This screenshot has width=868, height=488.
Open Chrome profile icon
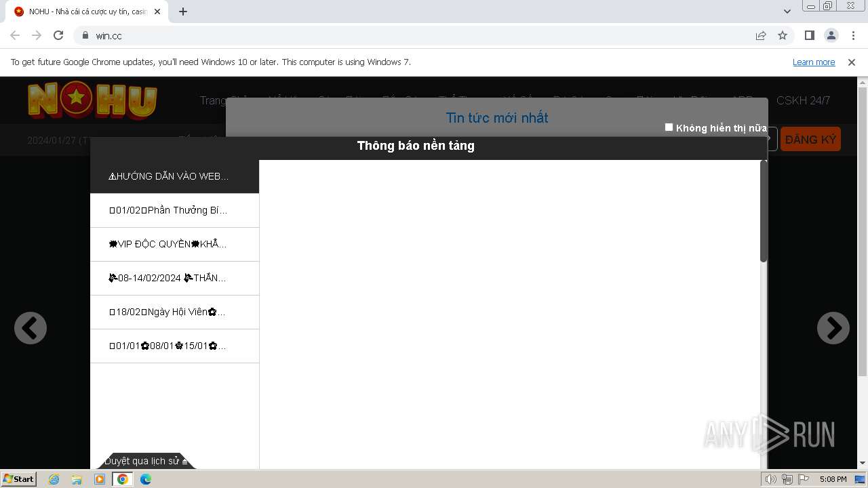[831, 35]
